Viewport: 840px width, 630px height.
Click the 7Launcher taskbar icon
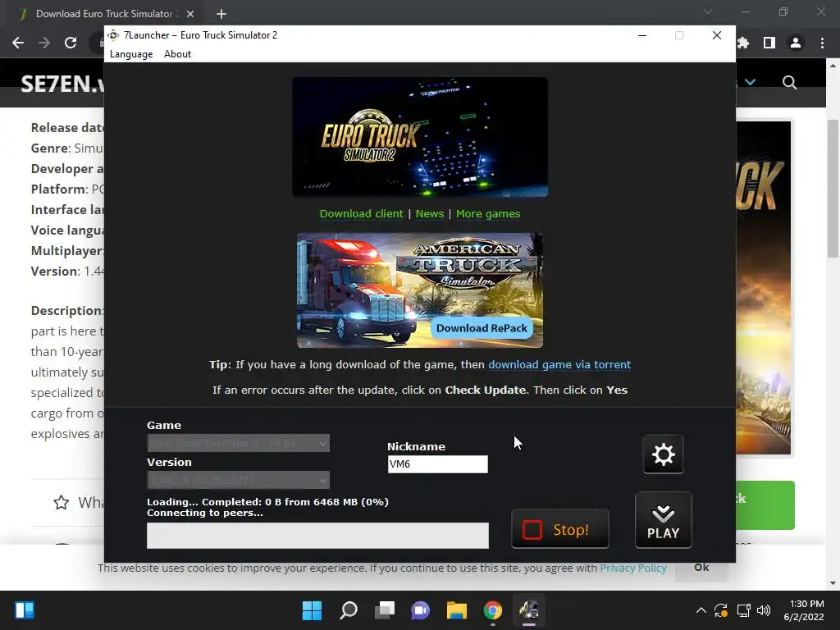529,610
